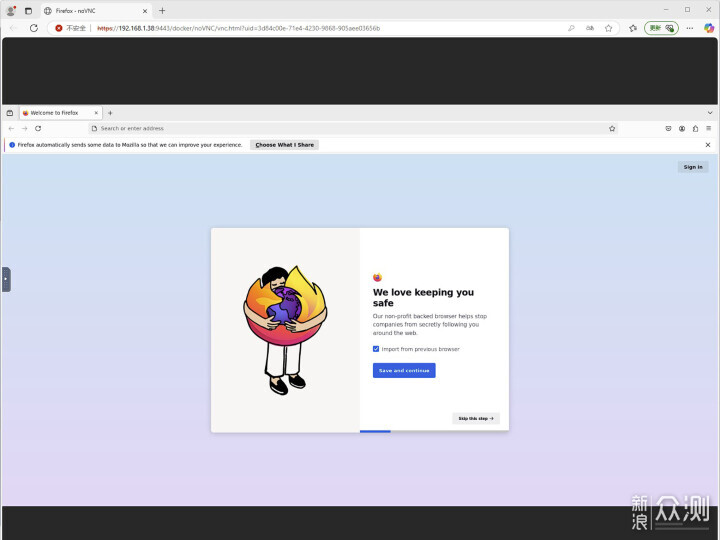The image size is (720, 540).
Task: Click the Sign in button
Action: tap(693, 167)
